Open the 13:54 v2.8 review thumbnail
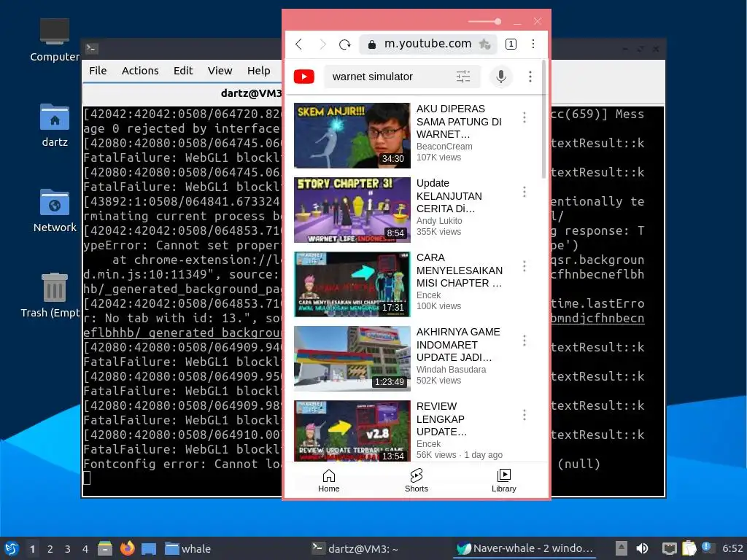Viewport: 747px width, 560px height. click(352, 431)
